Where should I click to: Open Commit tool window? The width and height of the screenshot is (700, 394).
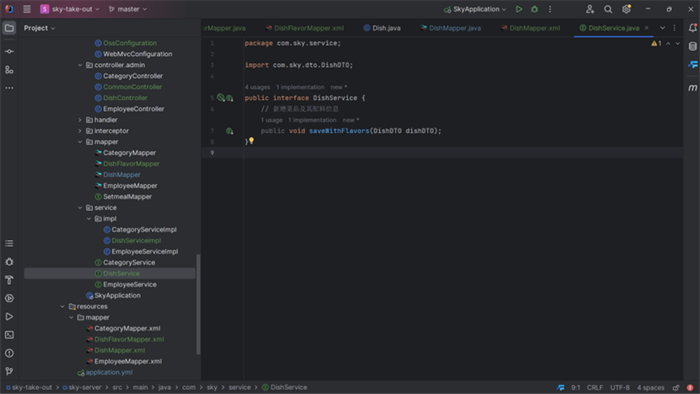(x=9, y=51)
